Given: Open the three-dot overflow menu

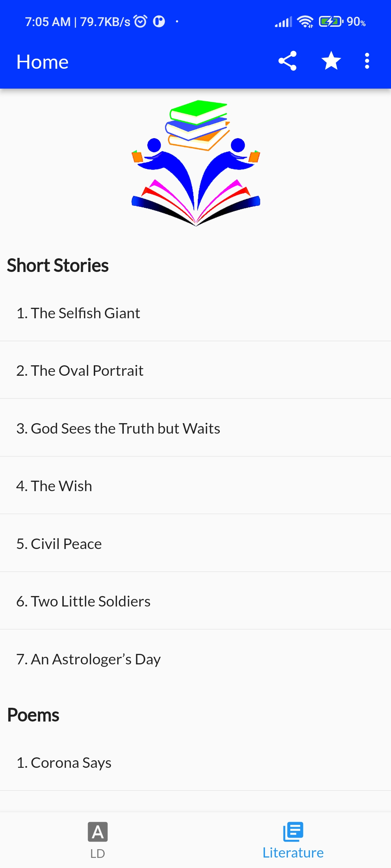Looking at the screenshot, I should pos(367,61).
